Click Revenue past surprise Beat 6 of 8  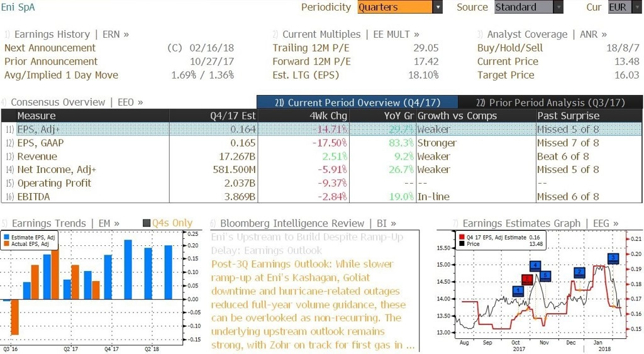pos(563,157)
